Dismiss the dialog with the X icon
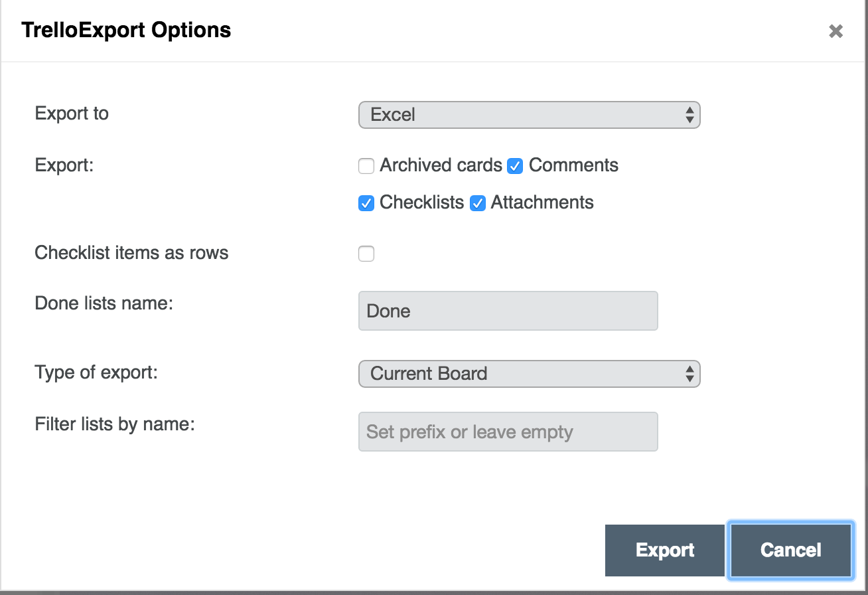The height and width of the screenshot is (595, 868). [x=835, y=31]
